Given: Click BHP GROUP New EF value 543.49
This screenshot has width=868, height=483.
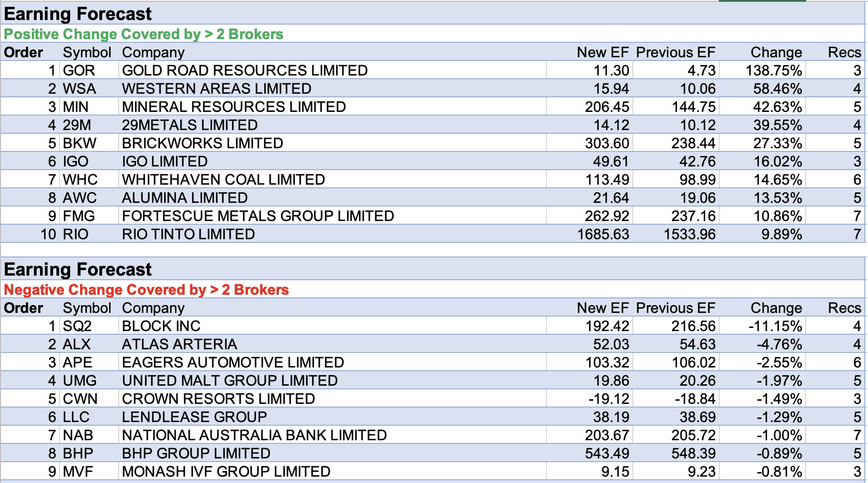Looking at the screenshot, I should click(606, 453).
